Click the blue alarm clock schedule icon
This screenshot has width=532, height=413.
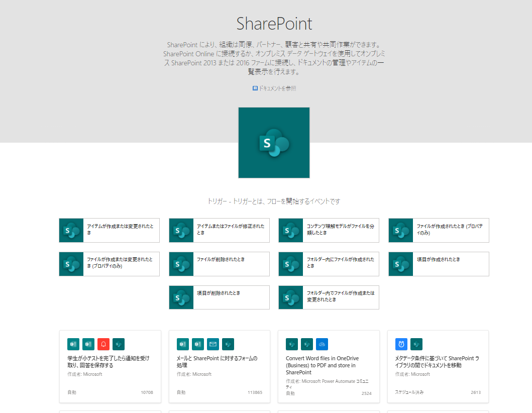[401, 344]
